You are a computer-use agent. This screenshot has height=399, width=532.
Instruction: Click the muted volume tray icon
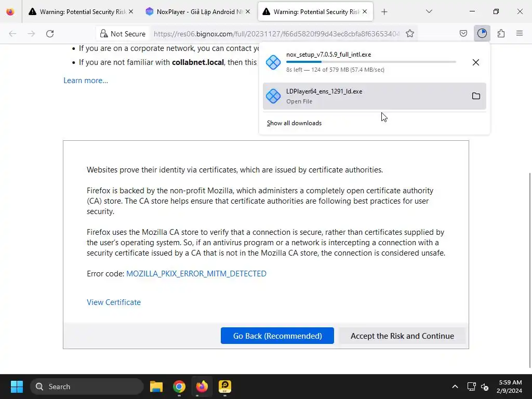coord(485,387)
